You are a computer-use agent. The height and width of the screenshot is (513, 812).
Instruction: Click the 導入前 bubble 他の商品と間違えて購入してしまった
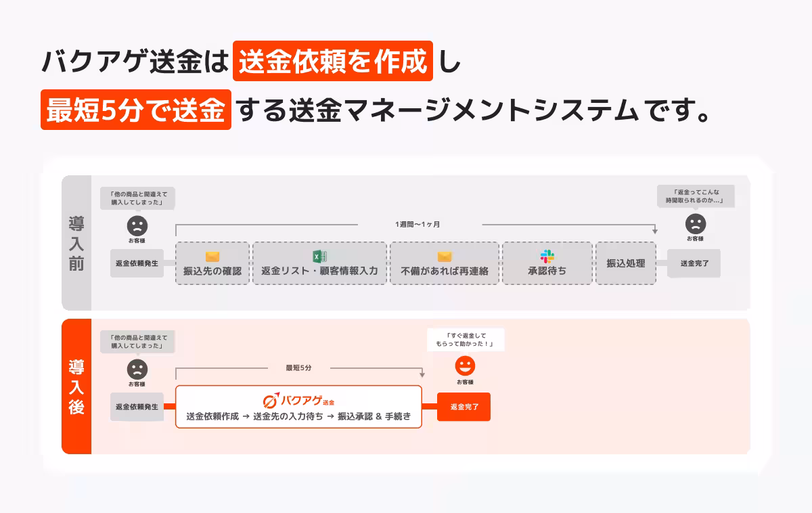point(137,198)
